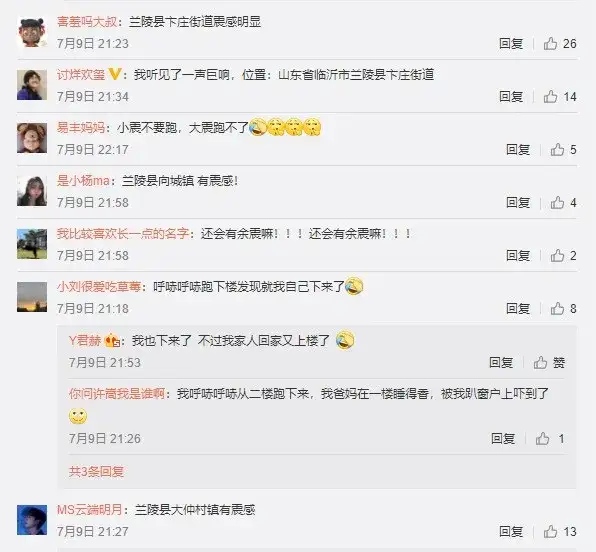Like the comment asking 还会有余震嘛
The height and width of the screenshot is (552, 596).
563,256
